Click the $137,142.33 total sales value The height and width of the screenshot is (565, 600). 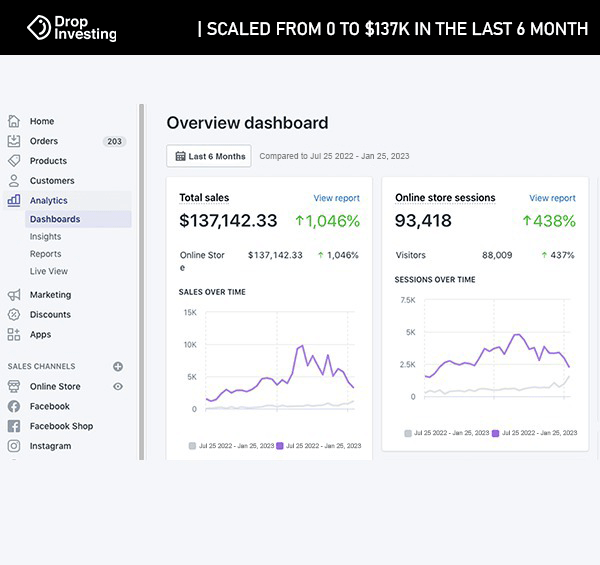click(228, 220)
